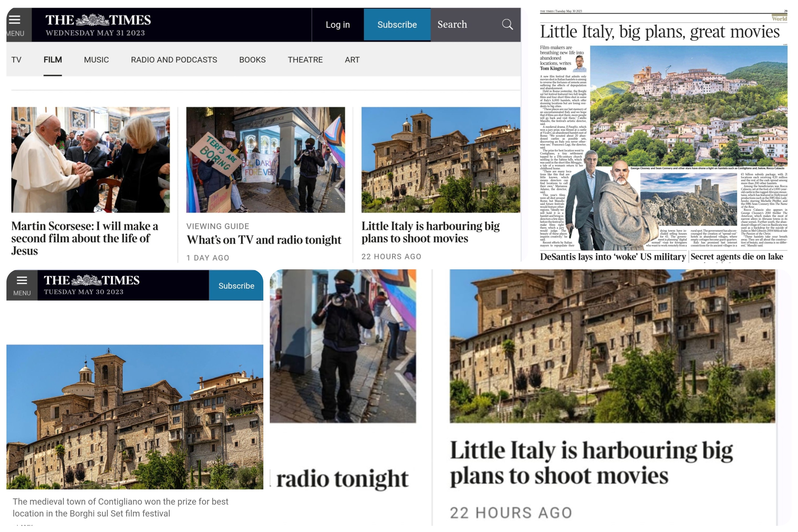Click the search magnifying glass icon
This screenshot has height=532, width=798.
507,24
